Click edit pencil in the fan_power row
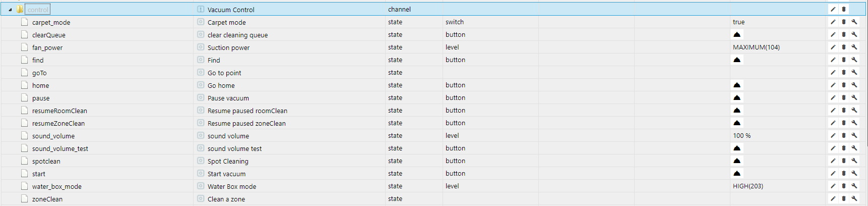Screen dimensions: 868x206 pos(833,47)
